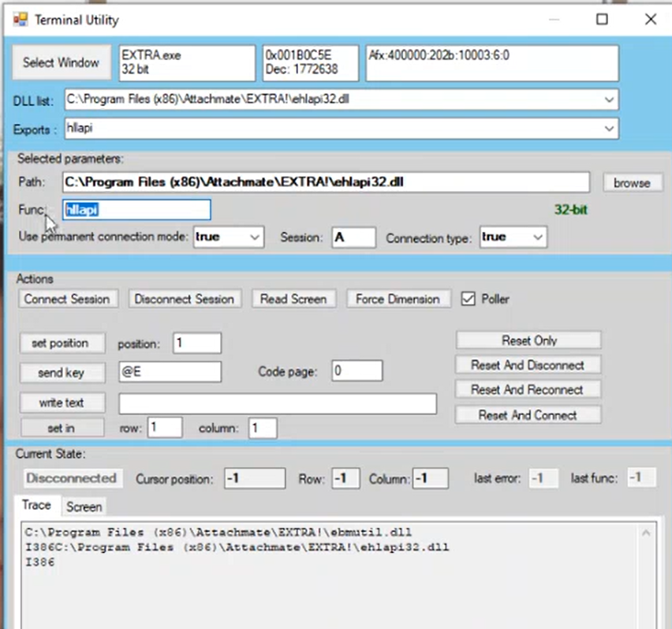This screenshot has height=629, width=672.
Task: Click the write text input box
Action: [x=278, y=404]
